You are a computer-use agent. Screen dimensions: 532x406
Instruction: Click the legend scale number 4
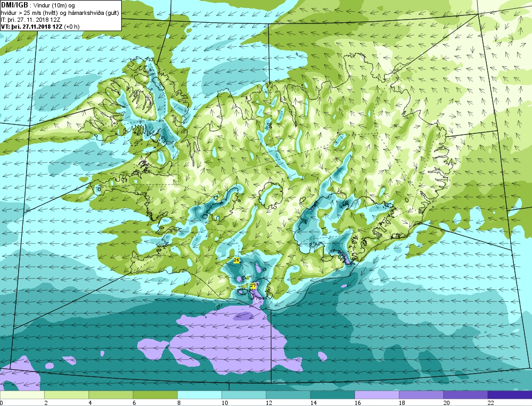point(90,403)
